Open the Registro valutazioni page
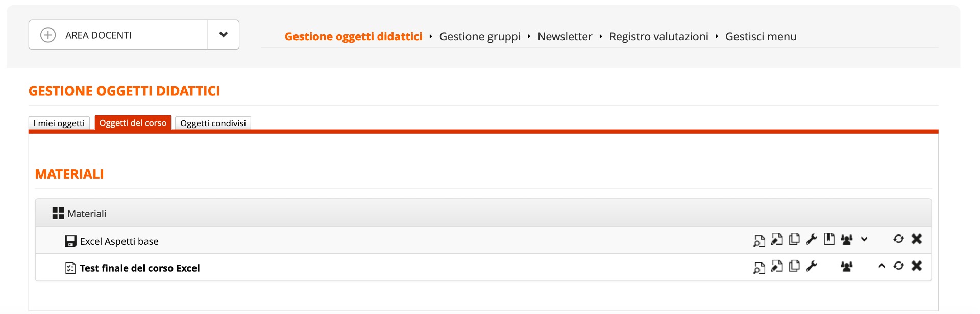The image size is (980, 314). (x=658, y=36)
